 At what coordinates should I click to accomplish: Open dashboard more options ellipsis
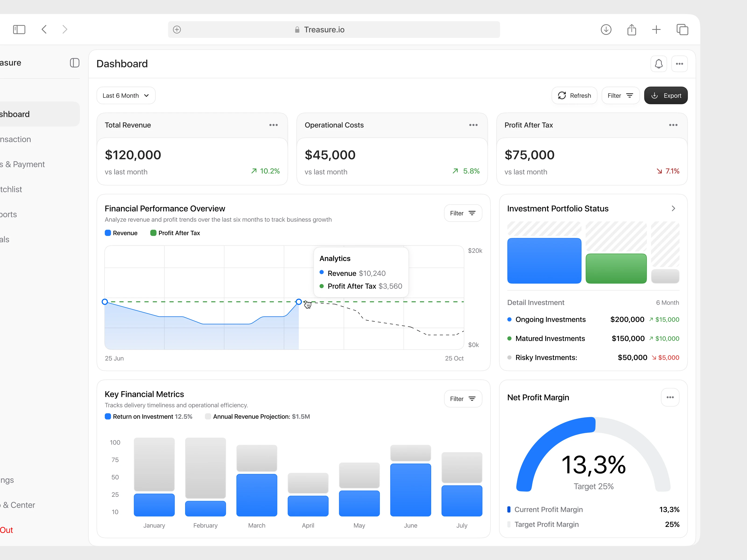tap(679, 64)
